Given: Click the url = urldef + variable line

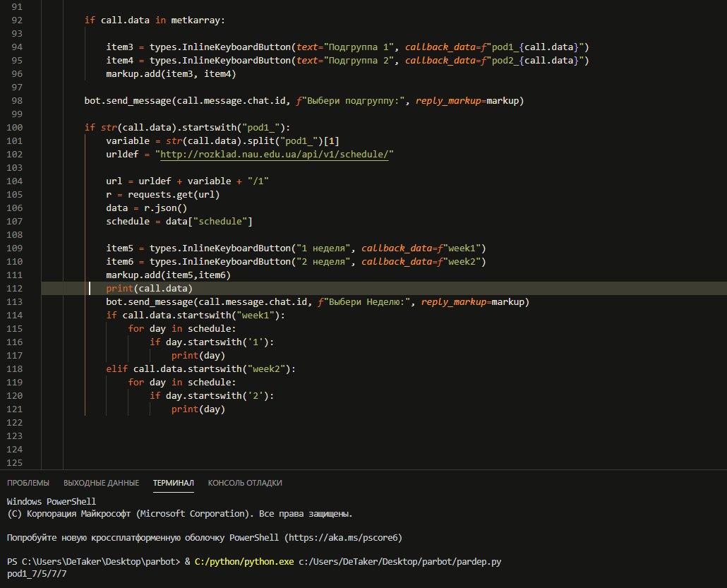Looking at the screenshot, I should [187, 181].
